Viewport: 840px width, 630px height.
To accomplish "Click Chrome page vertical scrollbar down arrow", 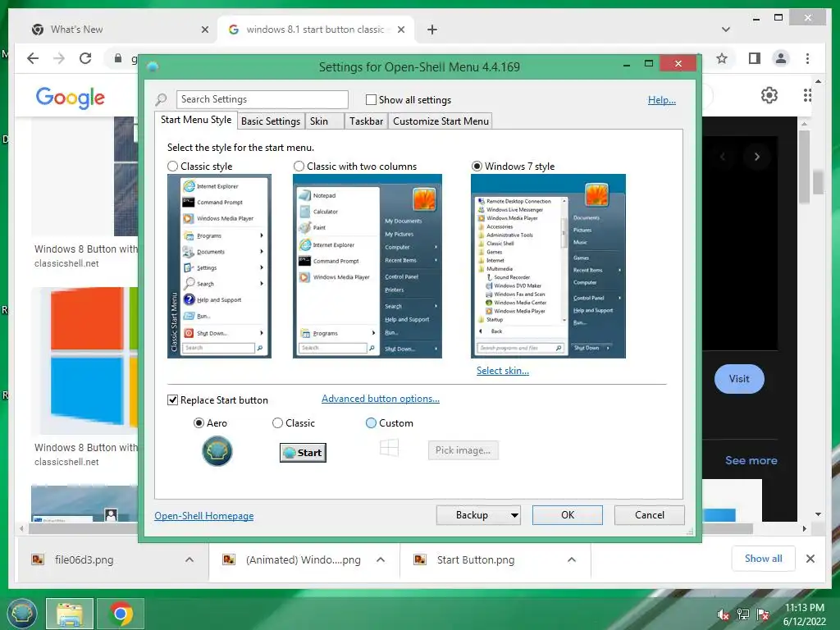I will pos(818,514).
